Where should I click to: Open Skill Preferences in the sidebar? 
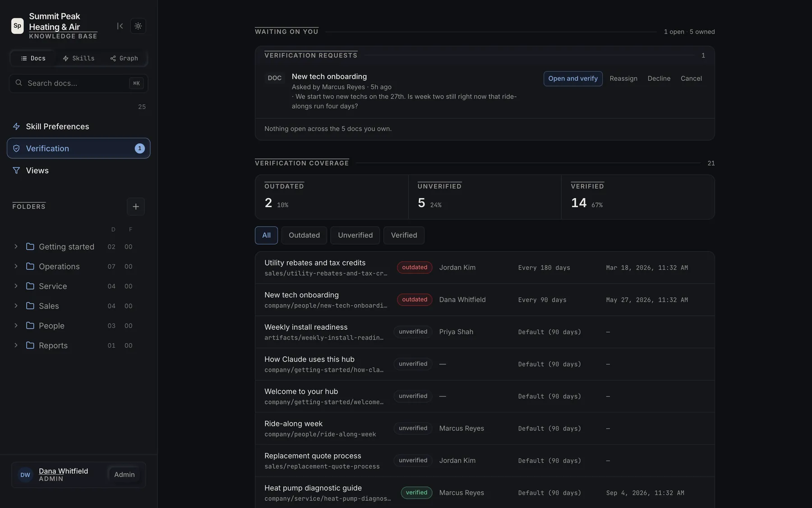[78, 126]
